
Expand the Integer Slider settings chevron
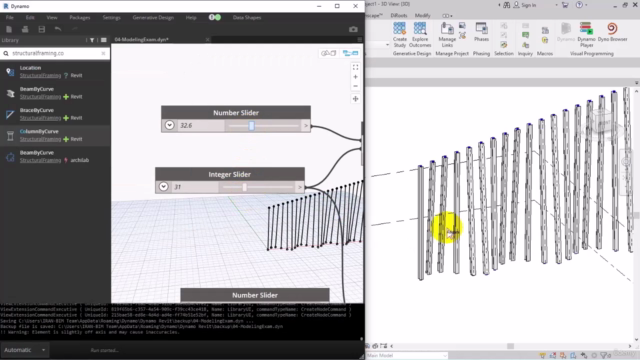click(x=164, y=187)
